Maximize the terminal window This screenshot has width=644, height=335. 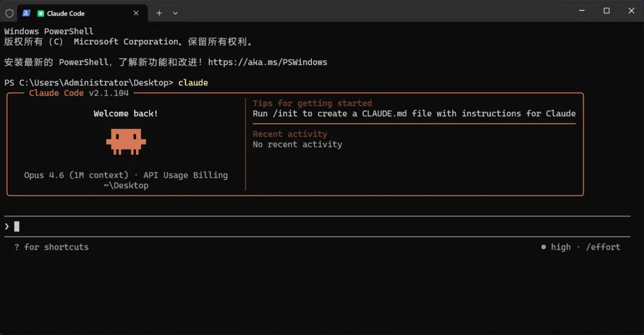606,11
